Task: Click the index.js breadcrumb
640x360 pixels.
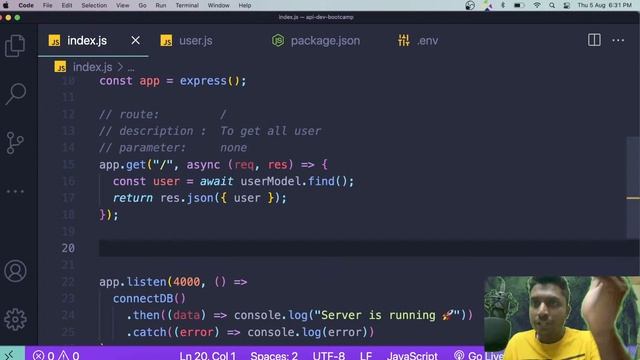Action: tap(92, 67)
